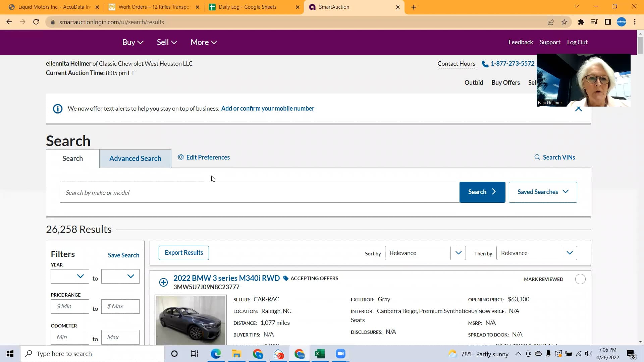Open the Outbid section
Screen dimensions: 644x362
[x=474, y=82]
